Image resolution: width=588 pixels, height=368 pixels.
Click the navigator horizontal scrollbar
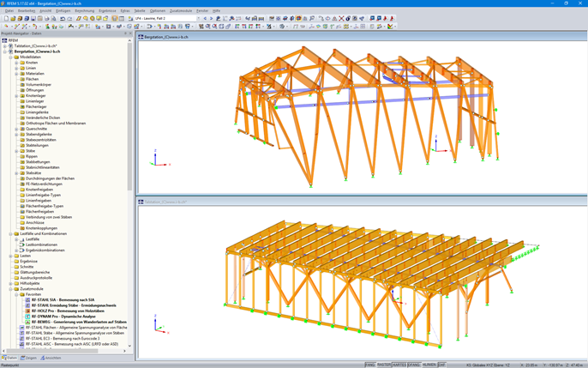[x=51, y=351]
